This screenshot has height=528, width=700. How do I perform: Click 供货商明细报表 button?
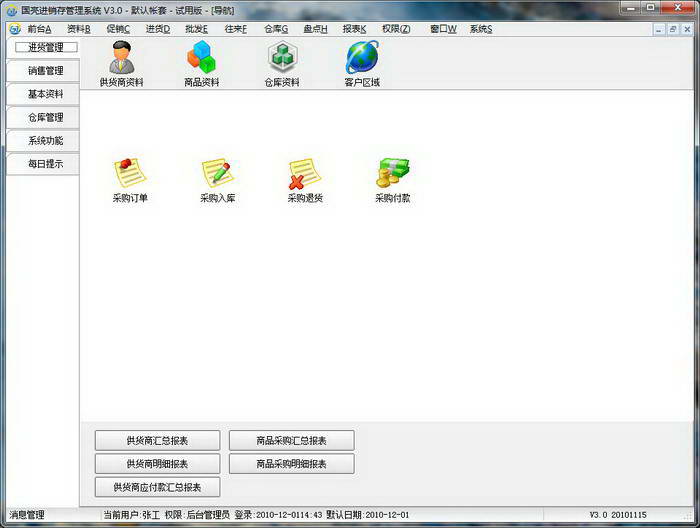click(157, 464)
